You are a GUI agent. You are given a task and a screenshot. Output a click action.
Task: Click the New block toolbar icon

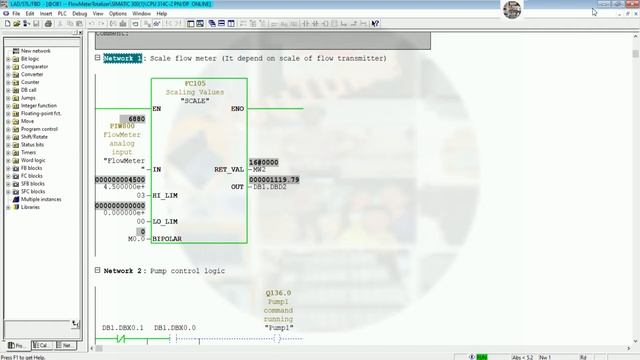pyautogui.click(x=7, y=24)
